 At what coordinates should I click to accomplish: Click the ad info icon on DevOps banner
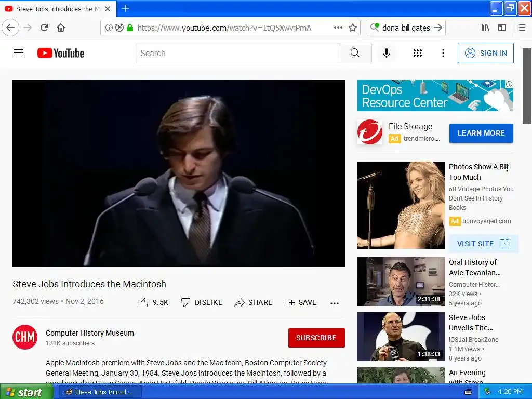click(x=509, y=84)
